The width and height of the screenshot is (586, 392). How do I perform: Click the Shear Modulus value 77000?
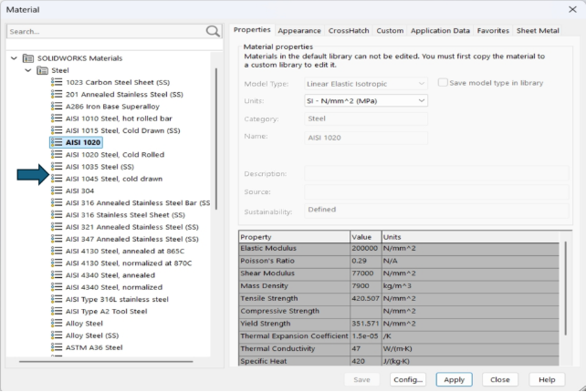coord(365,273)
